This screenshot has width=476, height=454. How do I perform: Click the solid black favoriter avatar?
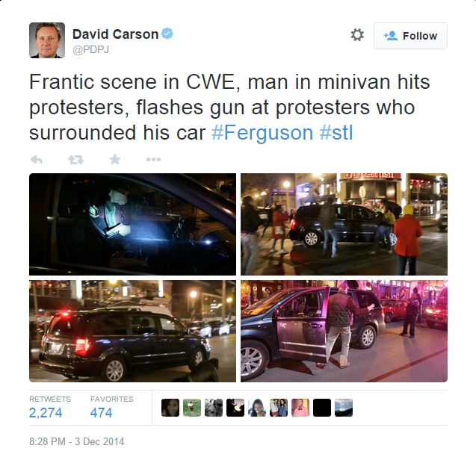click(322, 408)
